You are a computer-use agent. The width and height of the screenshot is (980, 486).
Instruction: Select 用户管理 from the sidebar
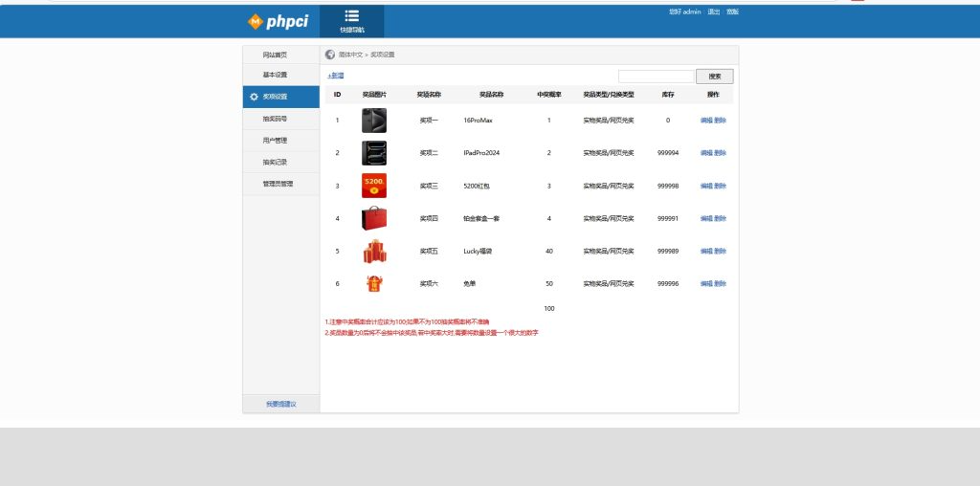pos(275,141)
